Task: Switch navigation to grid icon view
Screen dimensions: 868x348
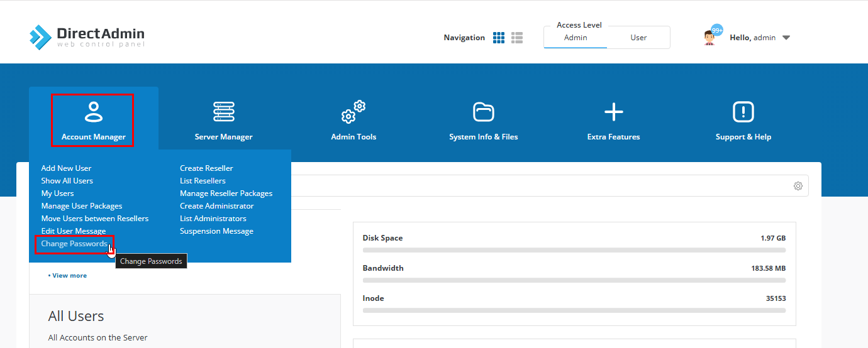Action: pos(499,38)
